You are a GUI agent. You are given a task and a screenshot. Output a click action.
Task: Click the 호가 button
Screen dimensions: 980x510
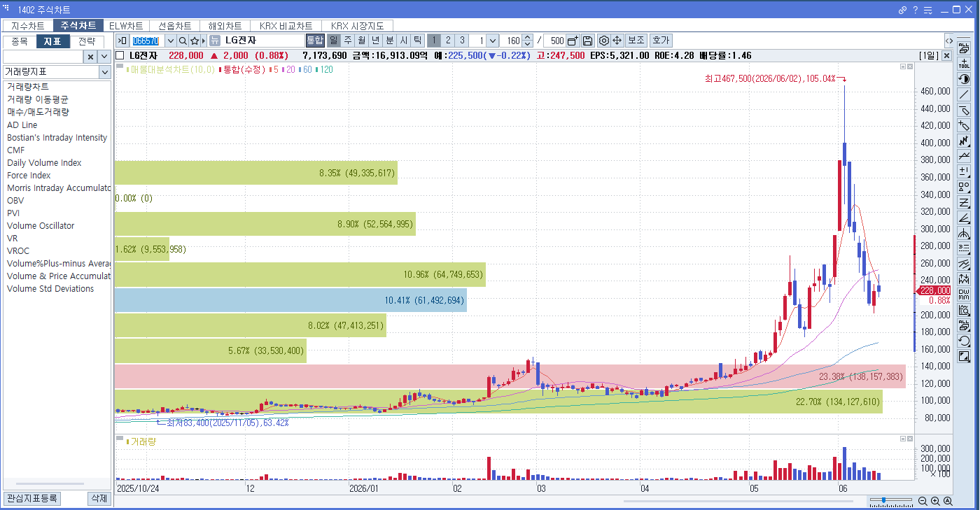pyautogui.click(x=660, y=41)
